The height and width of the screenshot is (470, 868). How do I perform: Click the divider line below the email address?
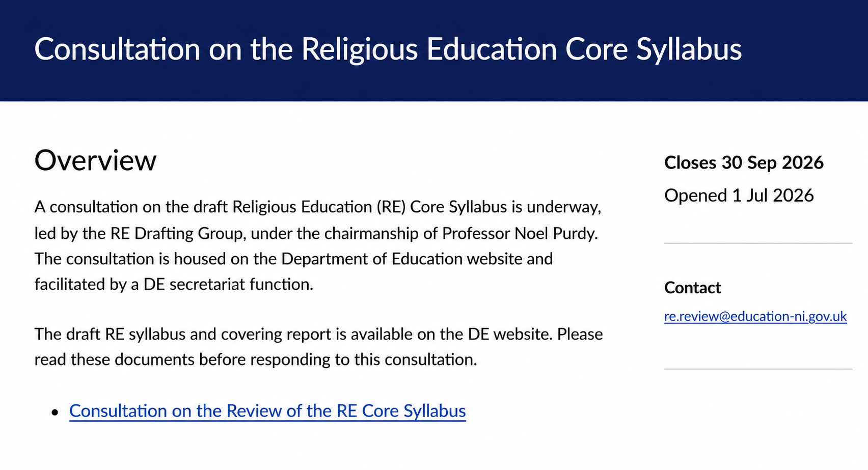[x=758, y=369]
